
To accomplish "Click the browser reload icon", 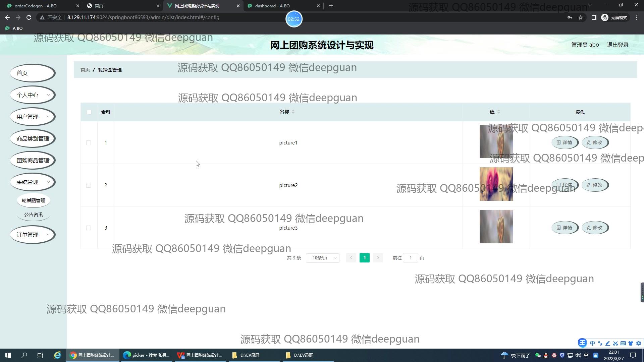I will [x=29, y=17].
